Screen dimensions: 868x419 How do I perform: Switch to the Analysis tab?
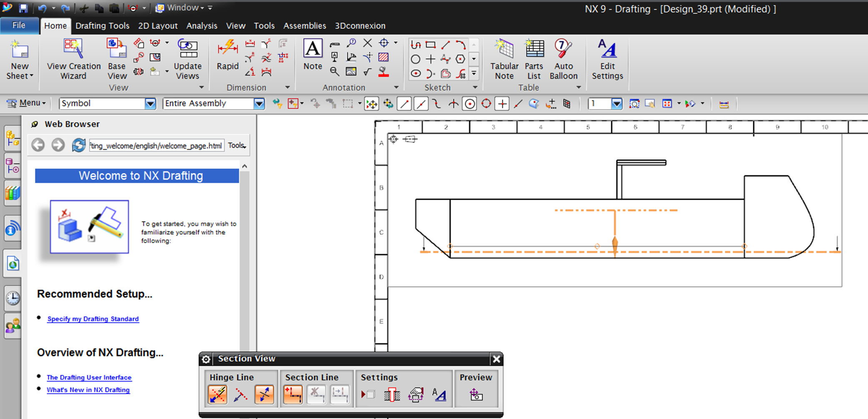pos(202,26)
